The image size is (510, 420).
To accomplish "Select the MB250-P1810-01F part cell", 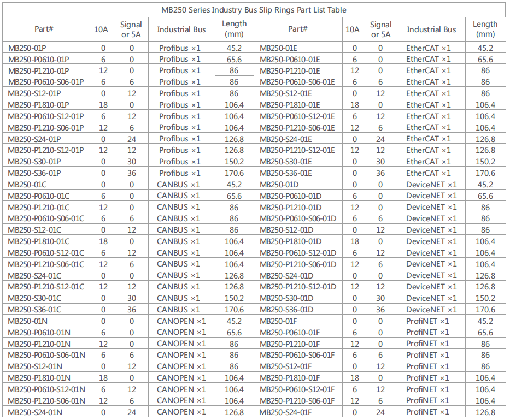I will 290,378.
